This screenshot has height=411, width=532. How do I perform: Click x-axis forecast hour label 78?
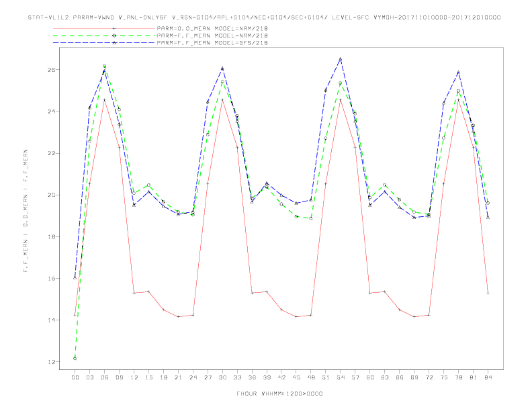click(458, 377)
